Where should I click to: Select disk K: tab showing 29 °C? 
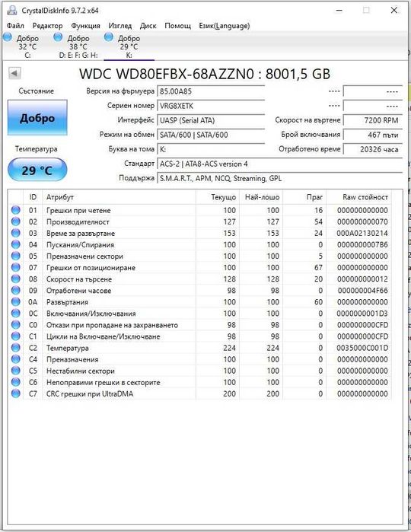tap(129, 46)
